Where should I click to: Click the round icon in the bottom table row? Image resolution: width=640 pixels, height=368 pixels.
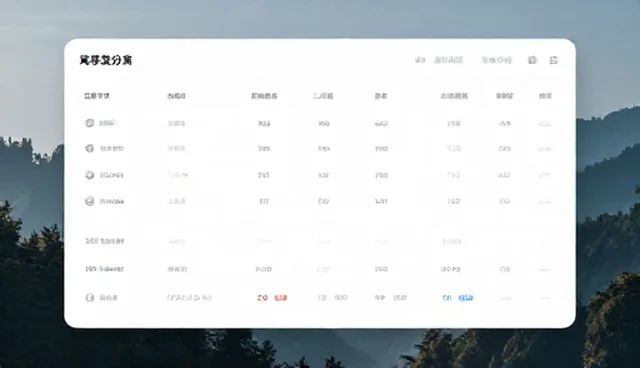(89, 297)
